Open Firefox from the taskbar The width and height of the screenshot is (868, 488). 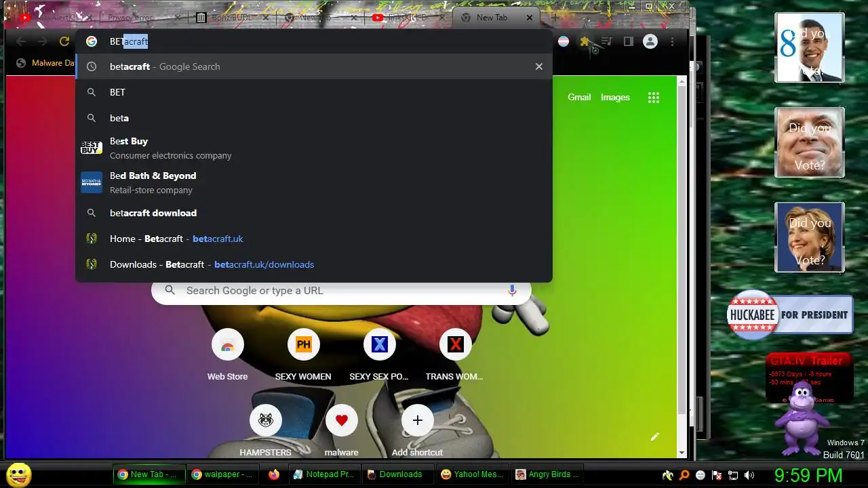click(274, 474)
